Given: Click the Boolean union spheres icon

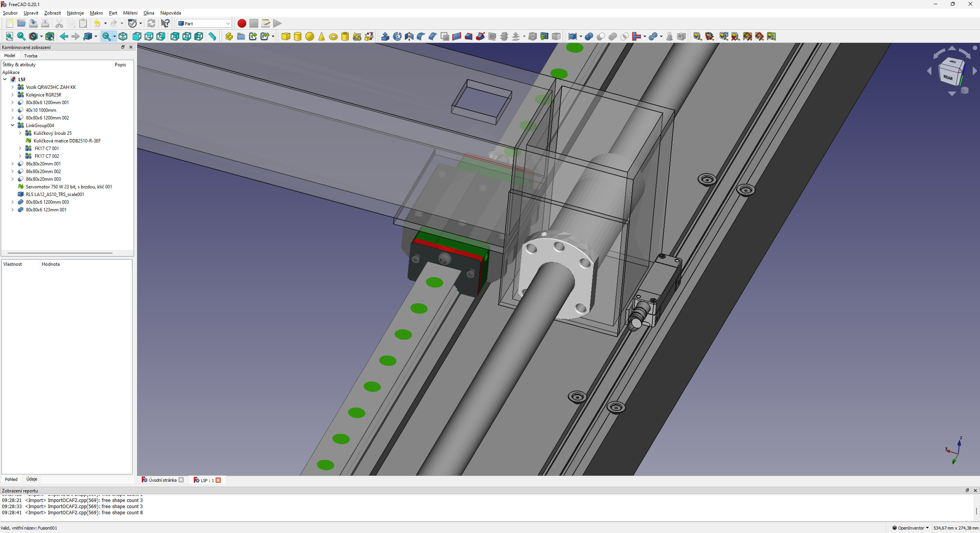Looking at the screenshot, I should pos(612,36).
